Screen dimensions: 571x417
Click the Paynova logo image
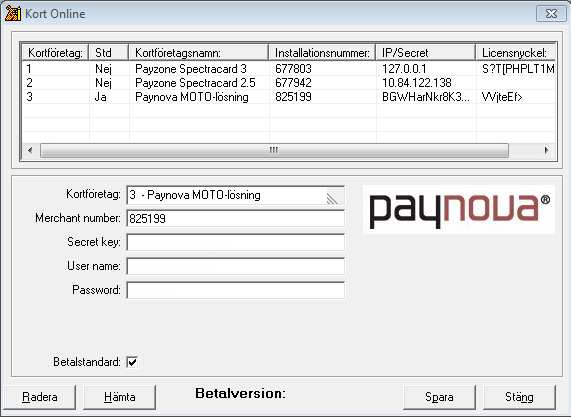(459, 210)
